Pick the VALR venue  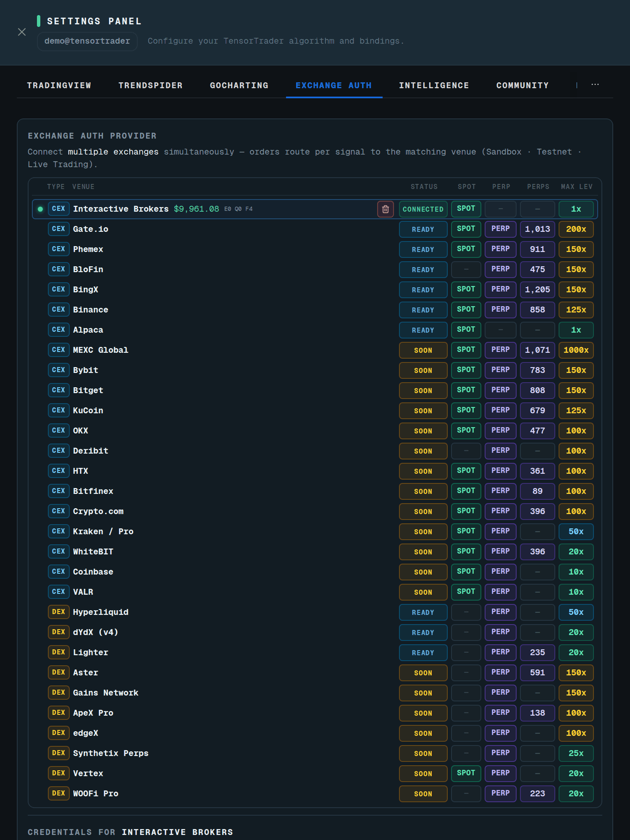[x=315, y=592]
